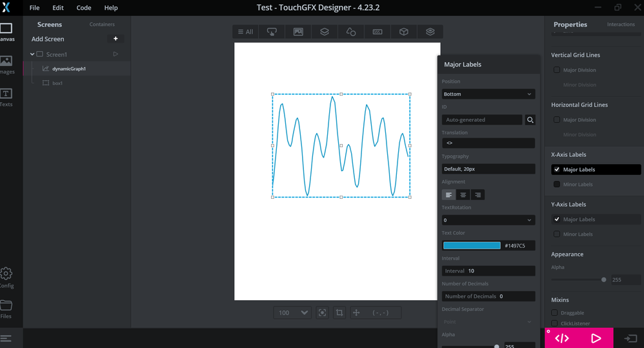Click the Add Screen label
644x348 pixels.
48,39
